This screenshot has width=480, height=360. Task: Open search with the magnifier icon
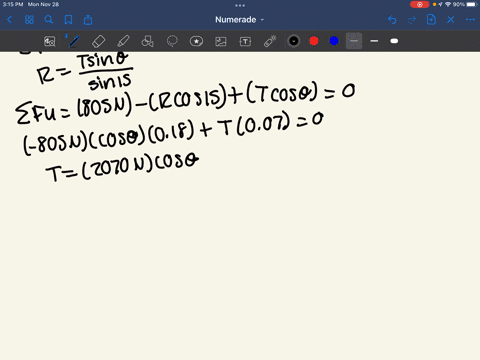(49, 20)
